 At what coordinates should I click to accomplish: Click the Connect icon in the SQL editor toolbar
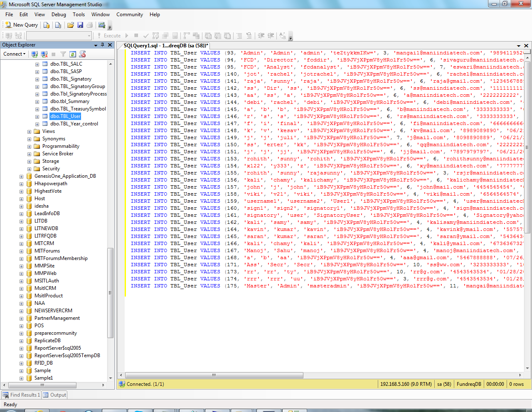point(9,36)
